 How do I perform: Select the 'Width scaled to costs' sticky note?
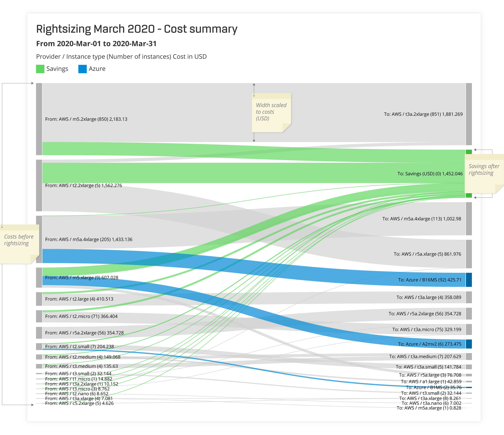point(271,112)
